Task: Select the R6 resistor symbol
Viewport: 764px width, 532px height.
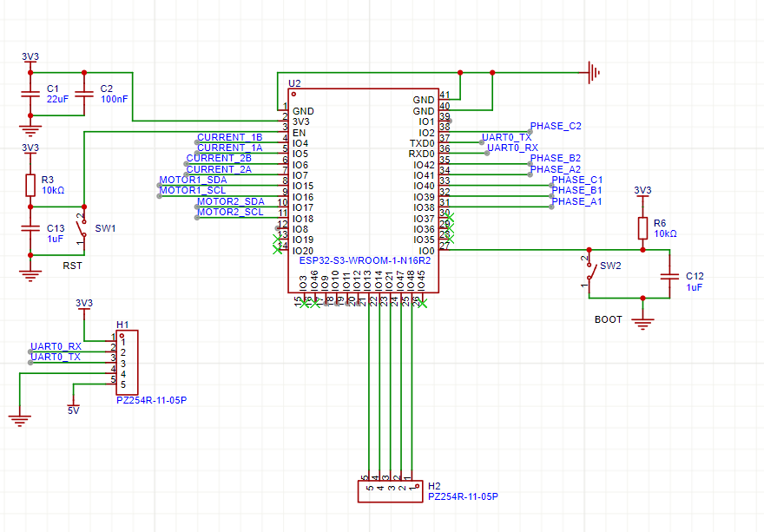Action: click(x=642, y=228)
